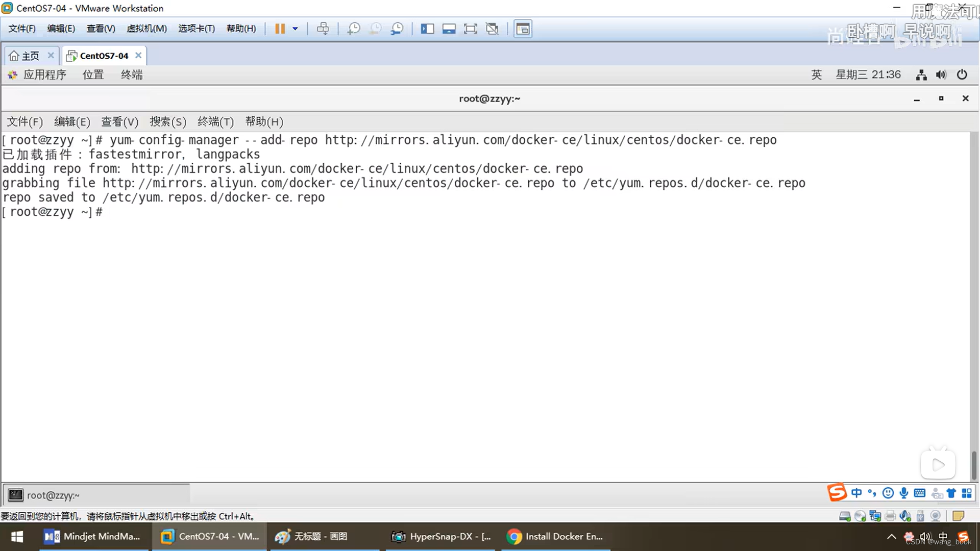Open VMware 虚拟机(M) menu

(146, 29)
